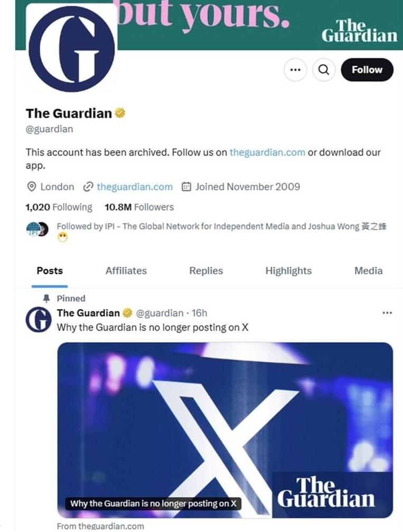This screenshot has width=403, height=532.
Task: Click the search icon on the profile
Action: tap(324, 70)
